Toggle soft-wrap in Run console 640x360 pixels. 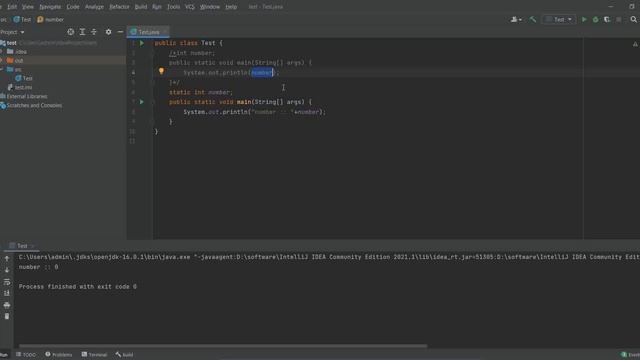point(7,282)
